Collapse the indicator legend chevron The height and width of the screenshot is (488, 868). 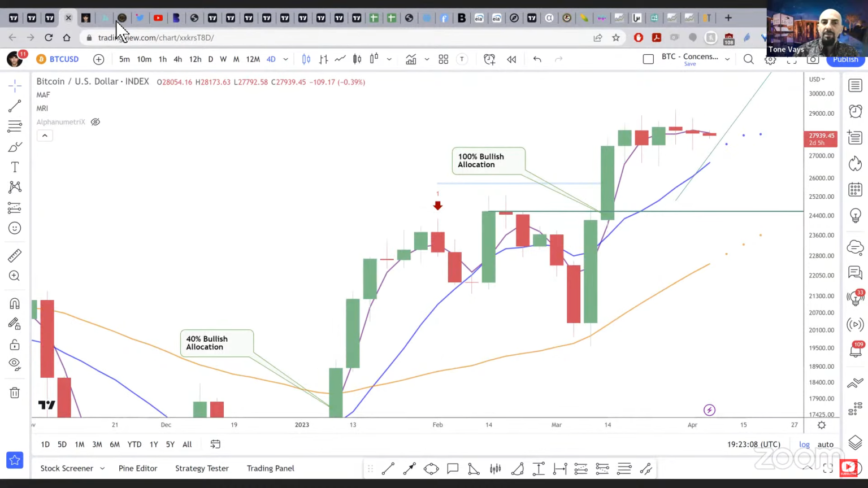(x=45, y=136)
